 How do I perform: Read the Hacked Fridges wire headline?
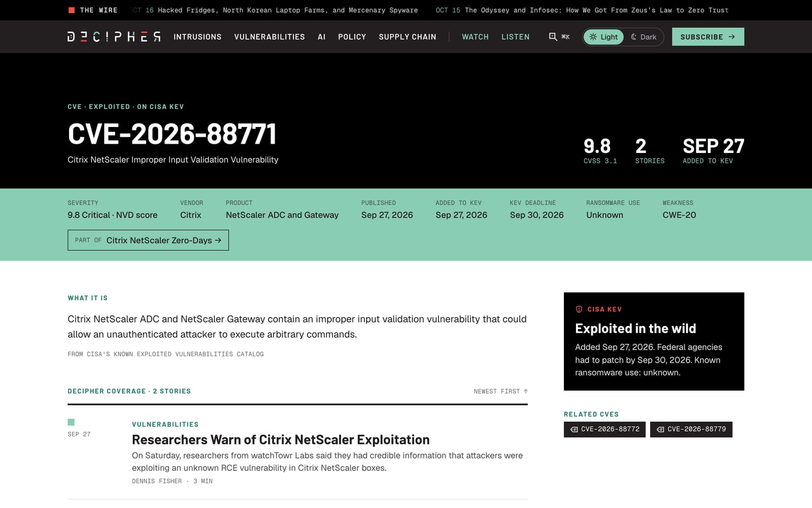pos(288,10)
